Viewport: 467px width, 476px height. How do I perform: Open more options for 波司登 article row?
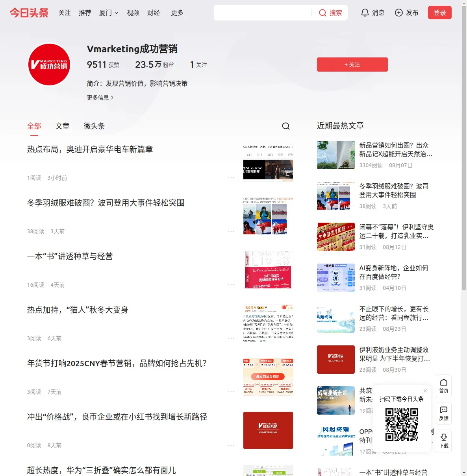click(231, 231)
